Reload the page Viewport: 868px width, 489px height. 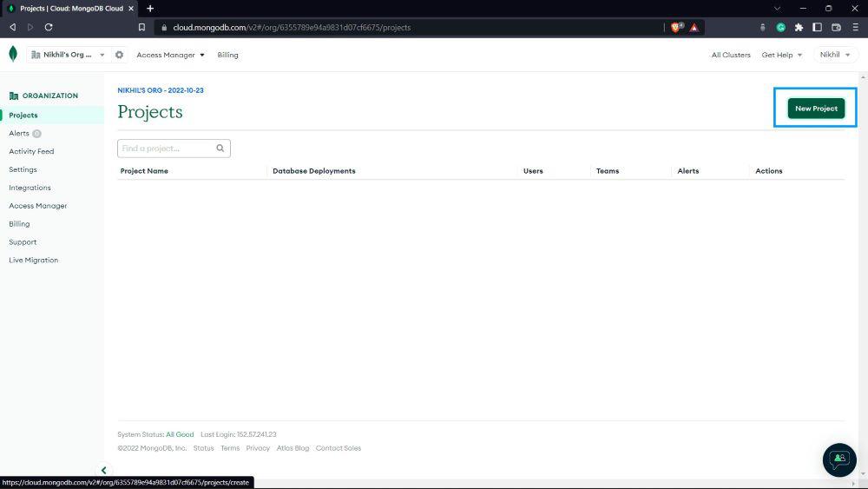pos(49,27)
